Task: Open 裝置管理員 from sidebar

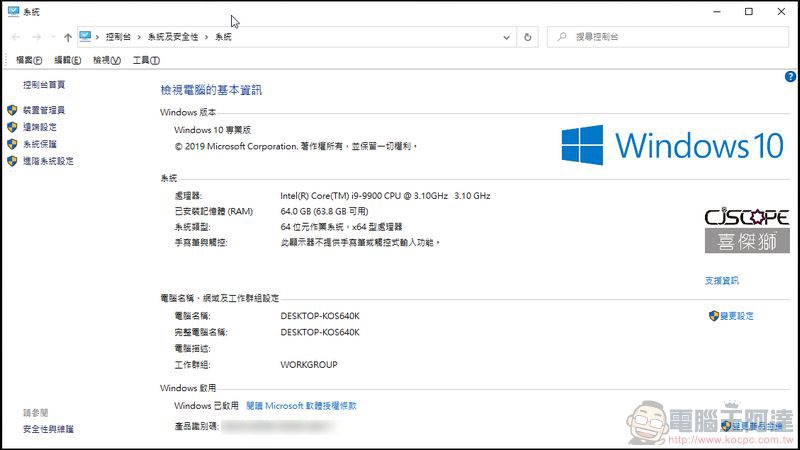Action: tap(44, 110)
